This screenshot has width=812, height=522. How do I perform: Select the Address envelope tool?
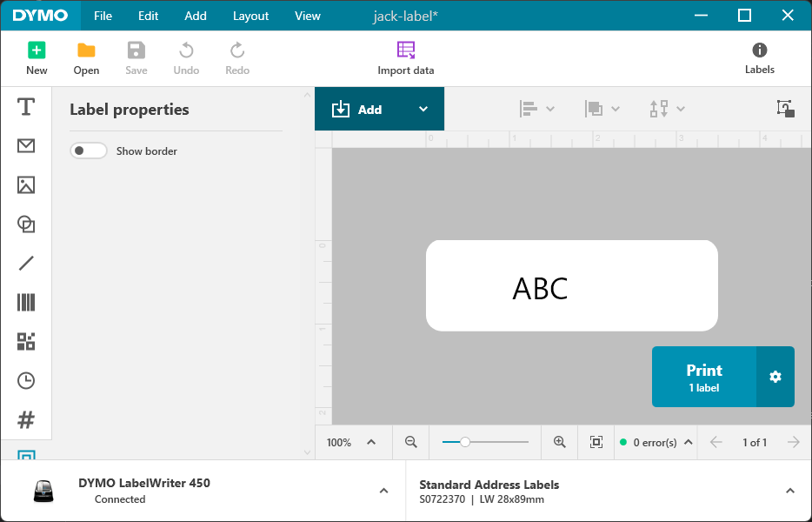pos(26,146)
